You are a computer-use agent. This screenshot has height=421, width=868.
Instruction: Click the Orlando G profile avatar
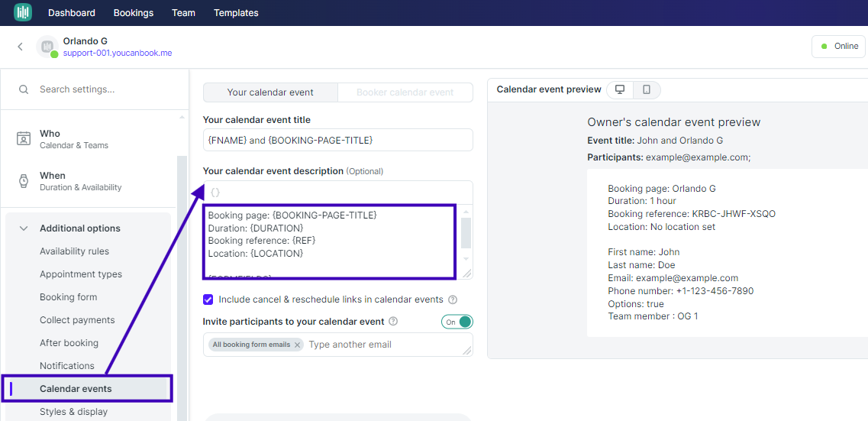[47, 47]
